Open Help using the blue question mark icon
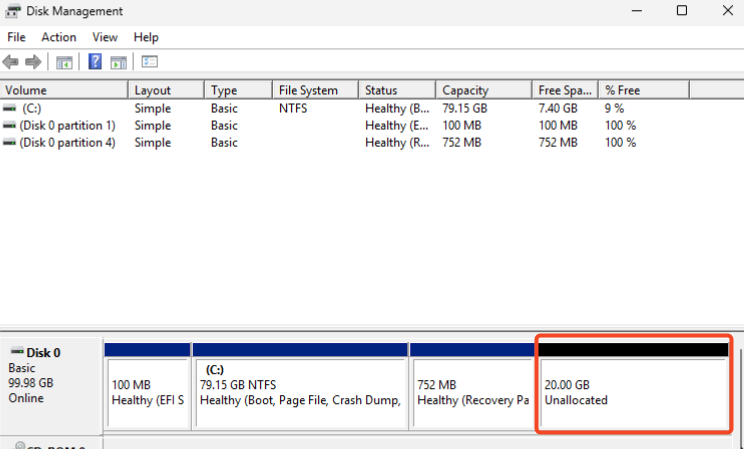 click(95, 62)
